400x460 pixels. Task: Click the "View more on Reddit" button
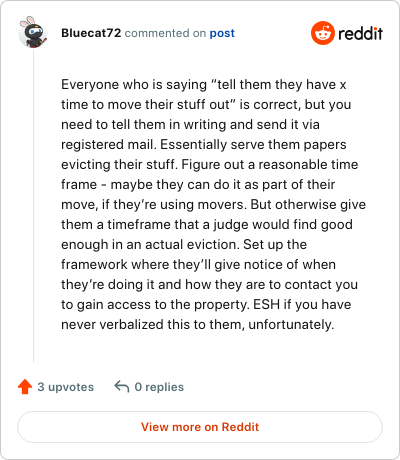200,427
